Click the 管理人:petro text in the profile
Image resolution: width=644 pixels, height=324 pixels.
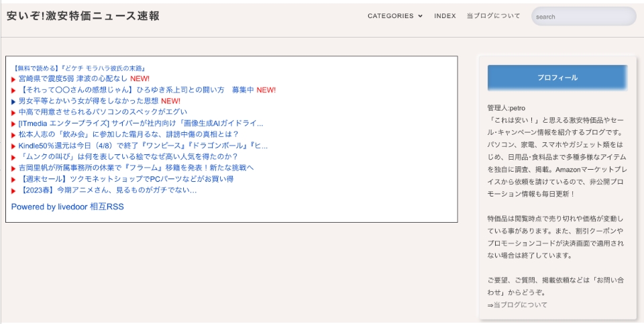(506, 108)
